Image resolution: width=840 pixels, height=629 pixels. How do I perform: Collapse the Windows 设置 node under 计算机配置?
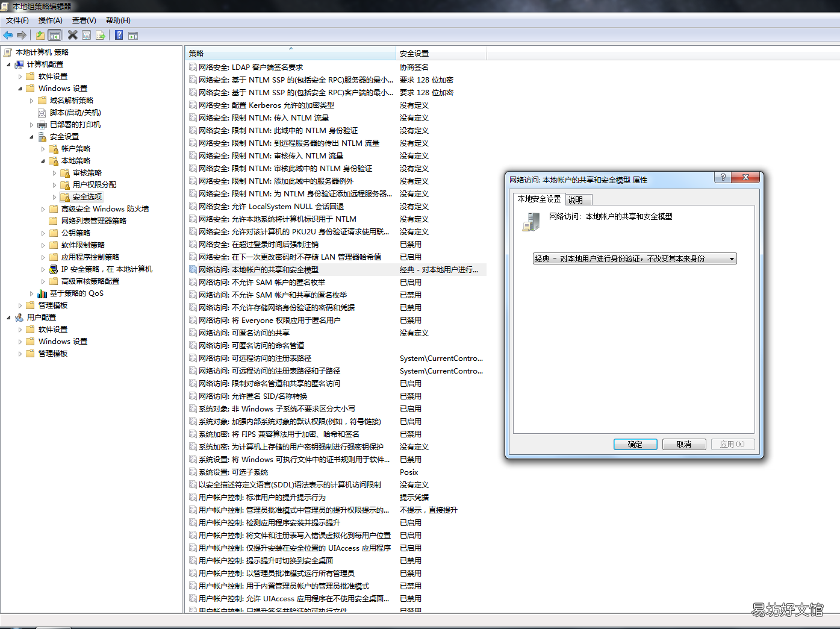[x=20, y=89]
